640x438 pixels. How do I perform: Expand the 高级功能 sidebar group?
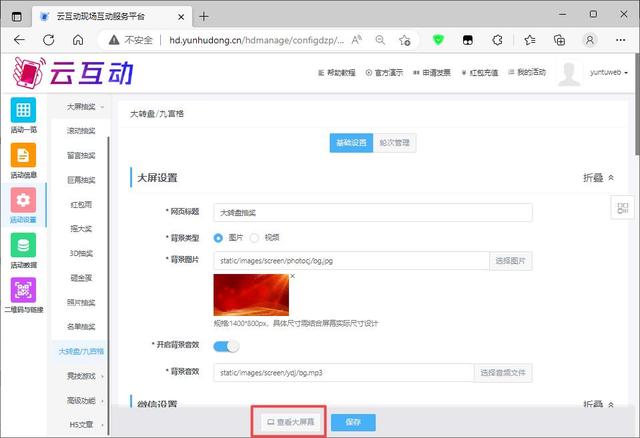(x=85, y=400)
